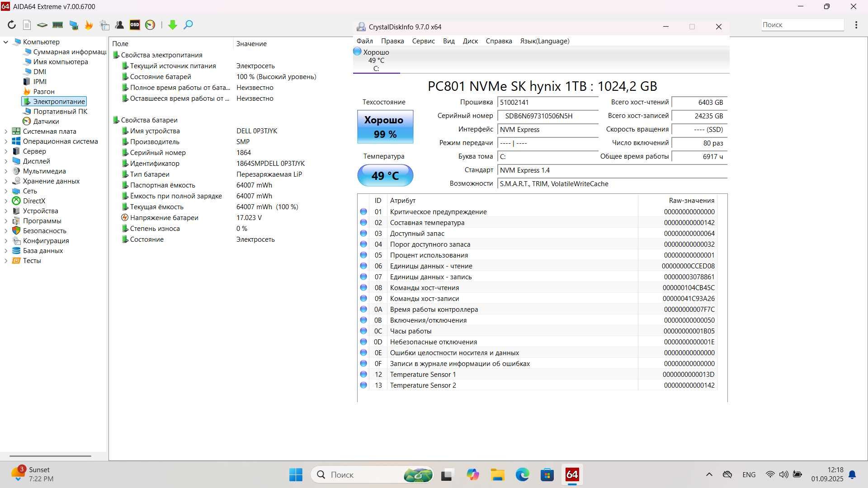868x488 pixels.
Task: Click the Поле column header
Action: [171, 44]
